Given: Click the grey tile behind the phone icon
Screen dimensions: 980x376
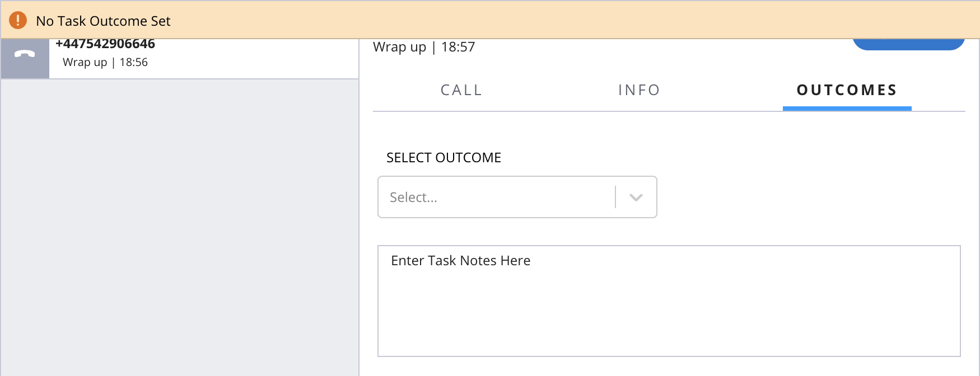Looking at the screenshot, I should tap(25, 58).
